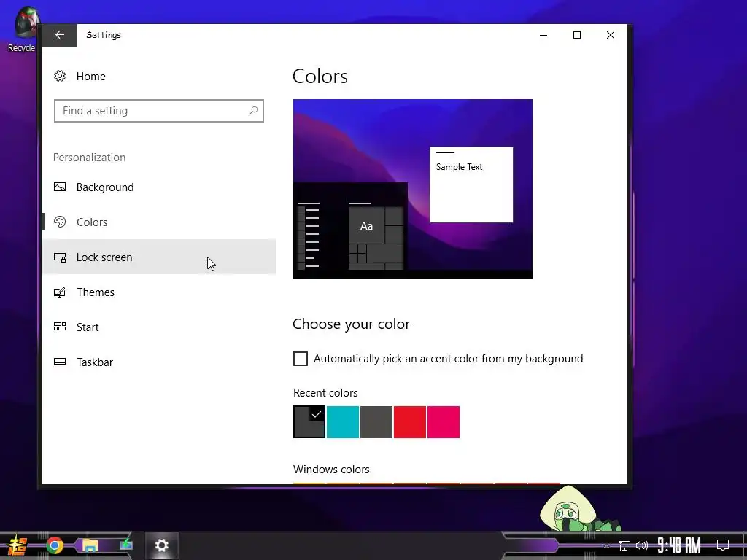Show hidden tray icons chevron
Image resolution: width=747 pixels, height=560 pixels.
(606, 545)
